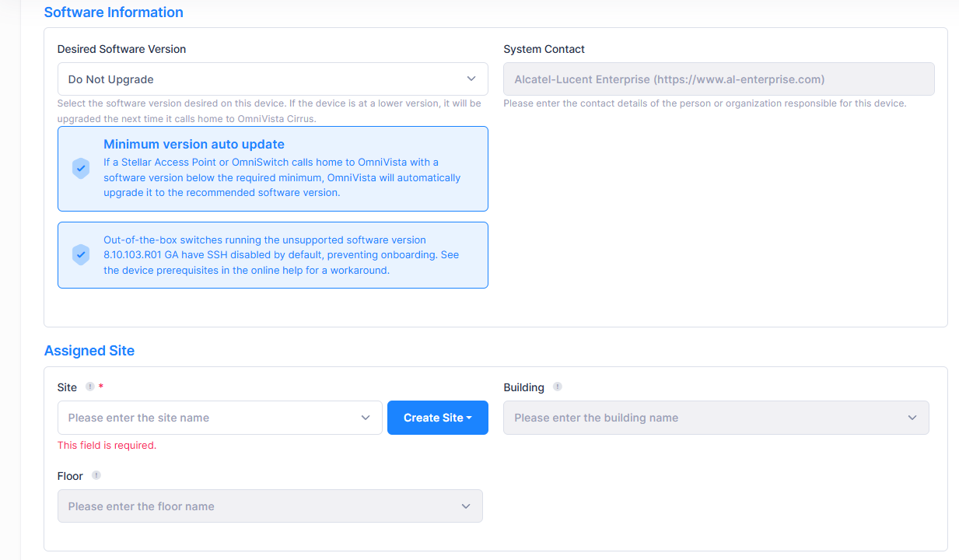Click the caret arrow on Create Site button
The image size is (959, 560).
point(469,418)
